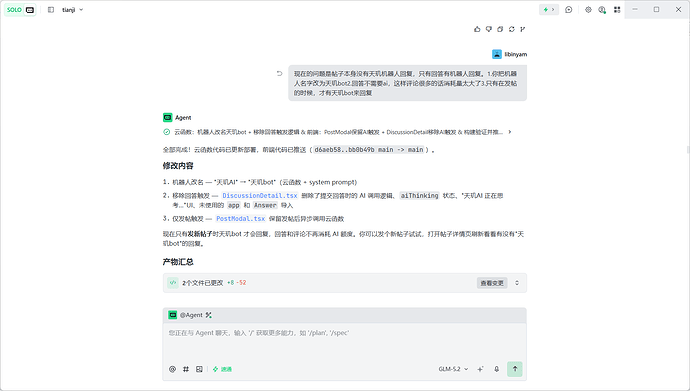Click the 产物汇总 heading
Screen dimensions: 690x391
click(178, 262)
